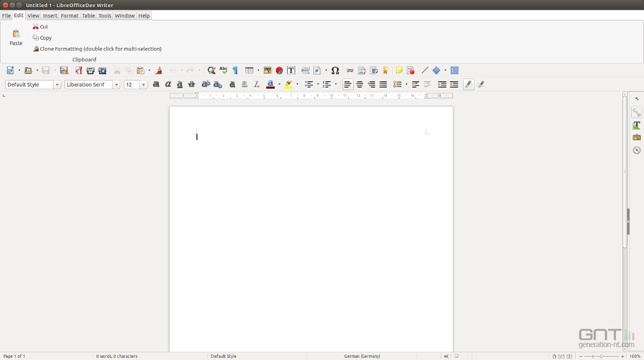The width and height of the screenshot is (644, 360).
Task: Insert a chart from the toolbar
Action: pyautogui.click(x=279, y=70)
